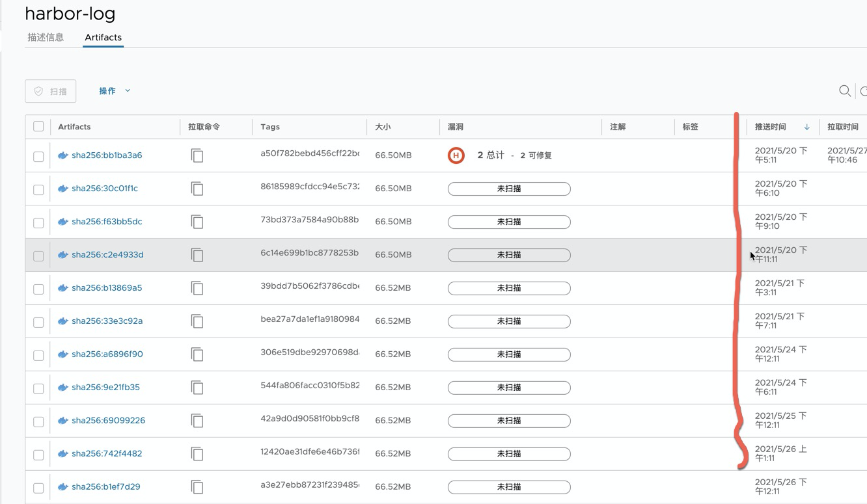The width and height of the screenshot is (867, 504).
Task: Select the Artifacts tab
Action: tap(103, 37)
